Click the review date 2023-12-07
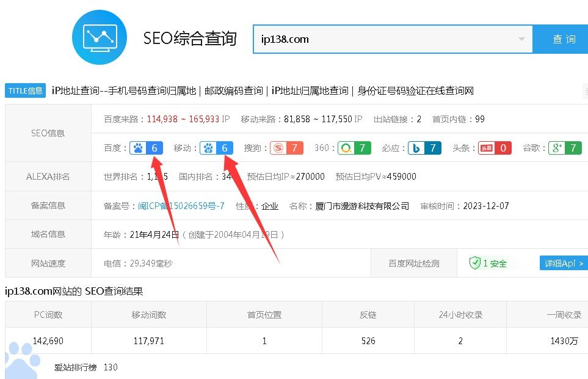588x379 pixels. (x=486, y=206)
